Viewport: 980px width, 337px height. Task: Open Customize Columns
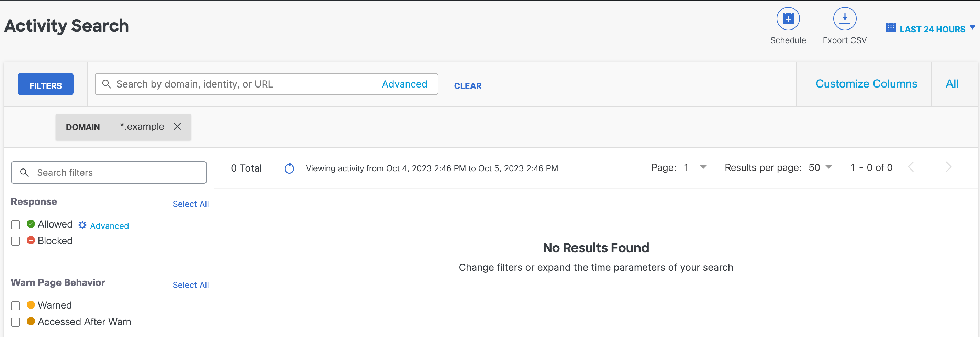pos(866,84)
